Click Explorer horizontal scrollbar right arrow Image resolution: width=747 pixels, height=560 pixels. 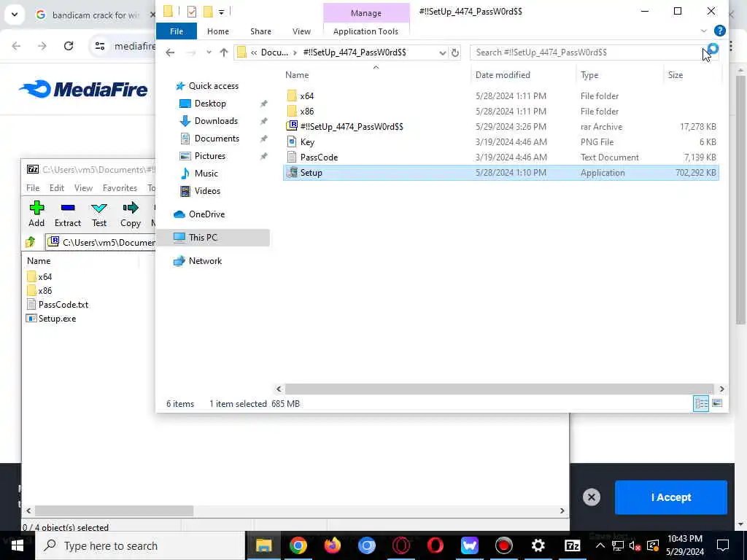(x=721, y=389)
